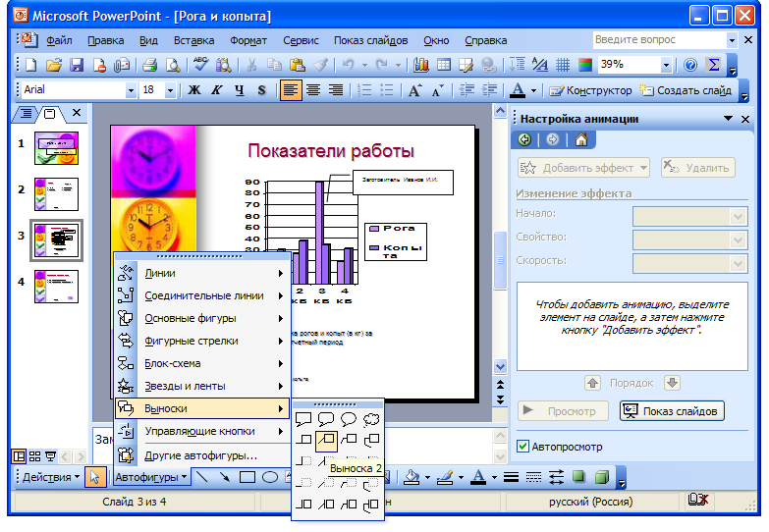Screen dimensions: 769x532
Task: Choose the rounded rectangular callout shape
Action: [326, 419]
